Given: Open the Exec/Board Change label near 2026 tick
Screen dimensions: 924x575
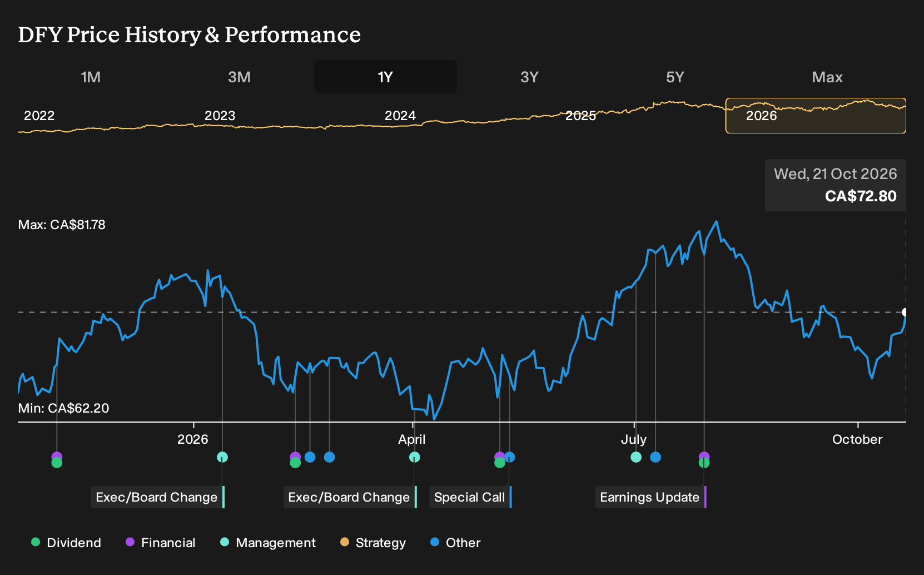Looking at the screenshot, I should (x=158, y=497).
